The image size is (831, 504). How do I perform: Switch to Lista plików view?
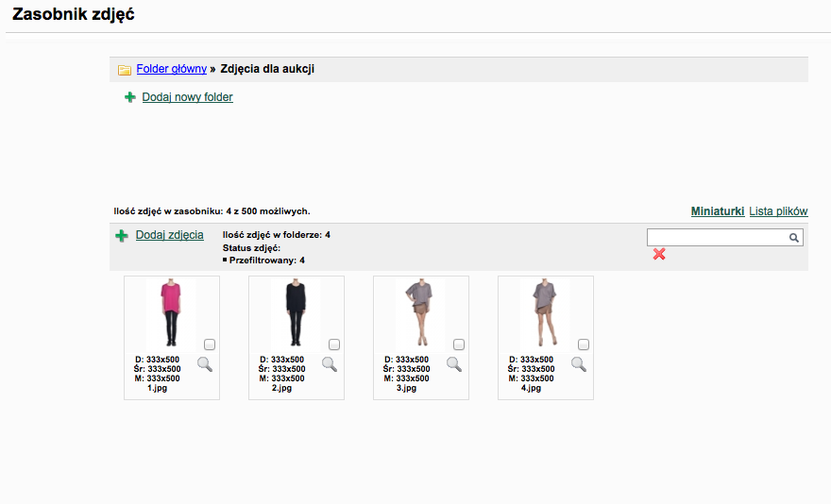point(778,211)
